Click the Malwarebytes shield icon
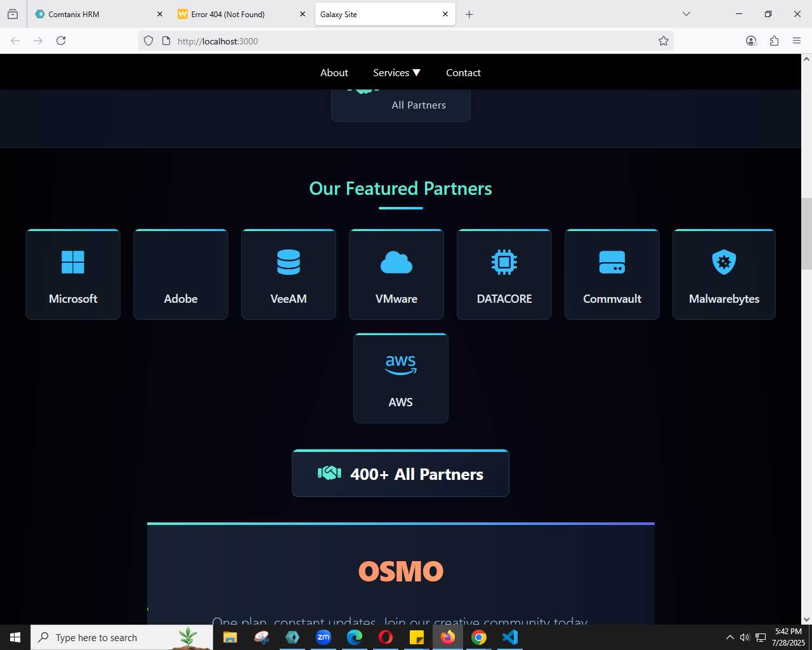 pos(724,262)
